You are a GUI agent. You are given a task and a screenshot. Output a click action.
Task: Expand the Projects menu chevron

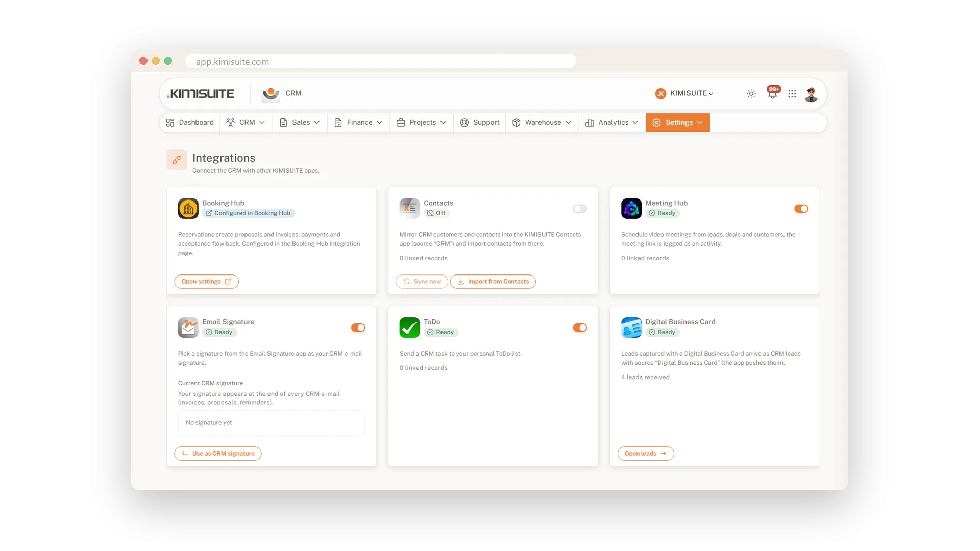pos(443,123)
